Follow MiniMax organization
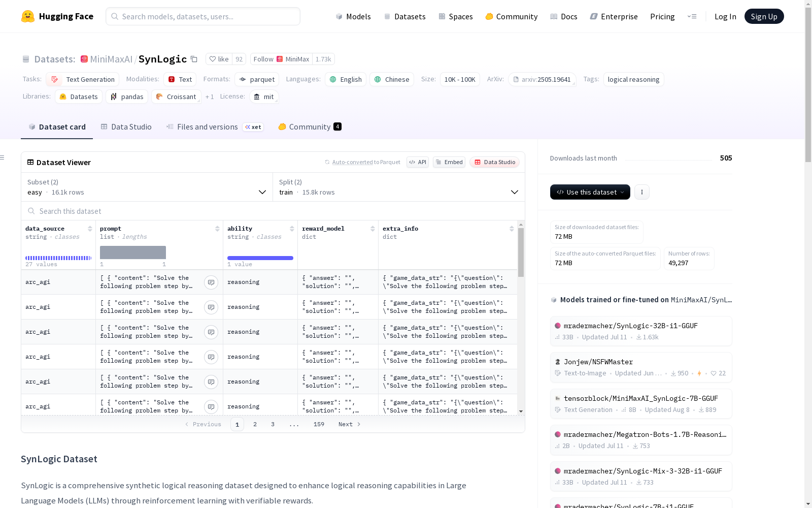The height and width of the screenshot is (508, 812). point(281,59)
